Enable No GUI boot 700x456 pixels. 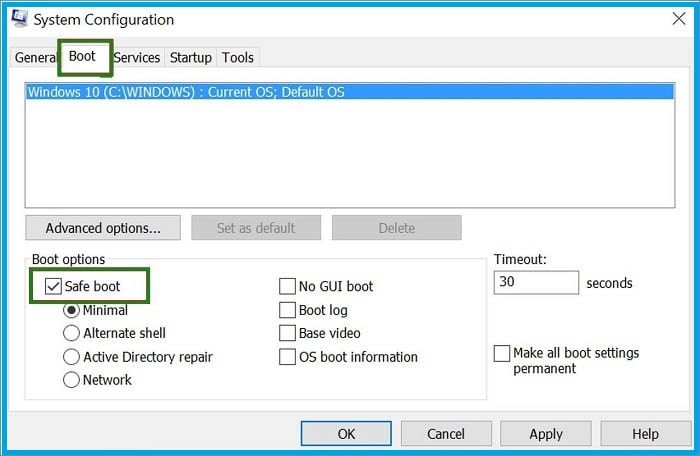pyautogui.click(x=288, y=287)
